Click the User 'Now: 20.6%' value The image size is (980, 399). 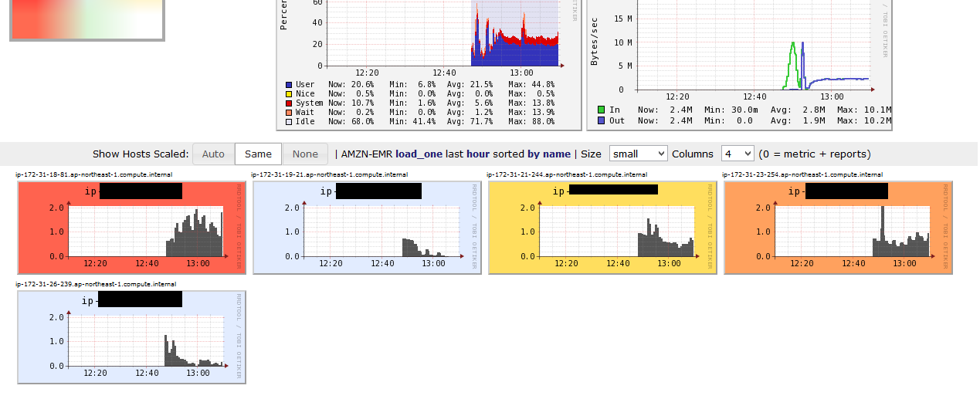[x=351, y=84]
